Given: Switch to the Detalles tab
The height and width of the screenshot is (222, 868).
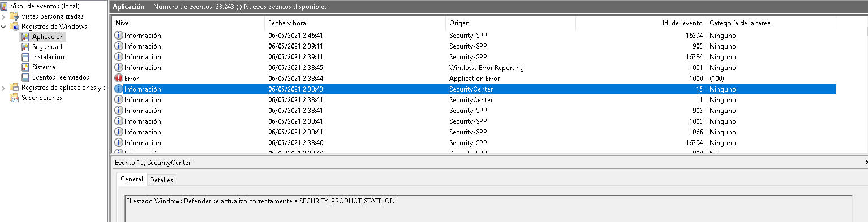Looking at the screenshot, I should pos(161,180).
